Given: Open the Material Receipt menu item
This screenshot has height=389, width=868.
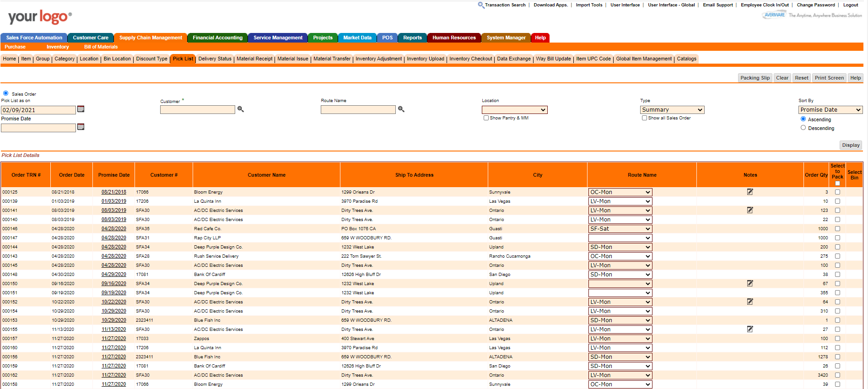Looking at the screenshot, I should tap(254, 59).
